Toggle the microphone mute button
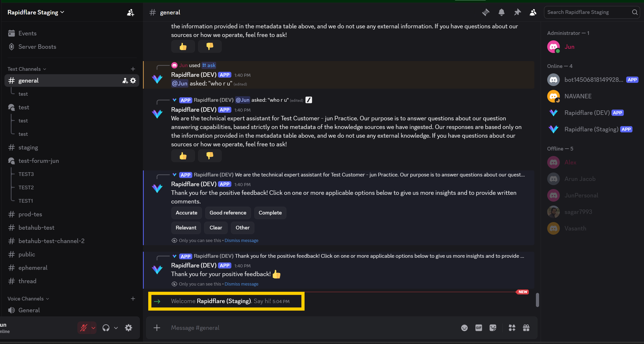Viewport: 644px width, 344px height. (84, 328)
